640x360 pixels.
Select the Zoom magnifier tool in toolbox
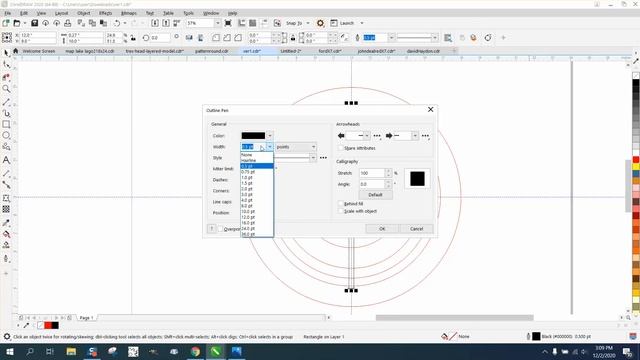[x=6, y=89]
